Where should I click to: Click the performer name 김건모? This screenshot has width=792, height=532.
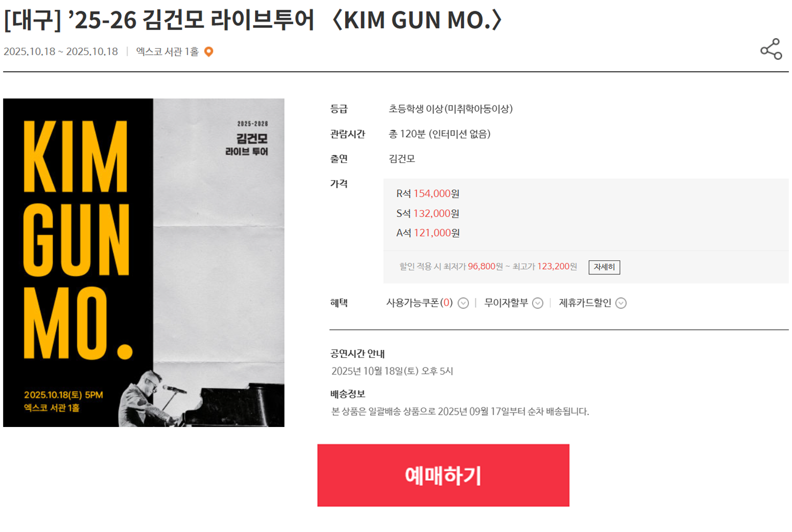coord(402,159)
